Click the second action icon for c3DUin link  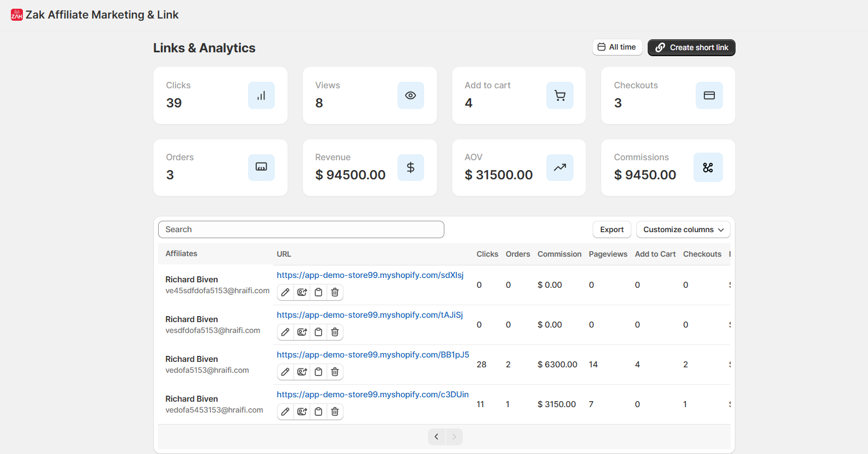[302, 411]
